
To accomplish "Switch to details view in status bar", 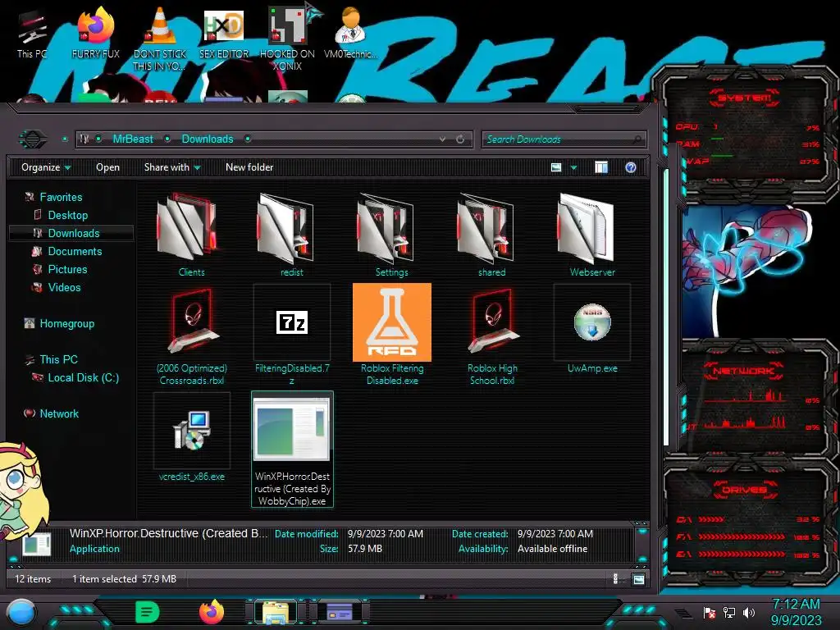I will tap(615, 579).
